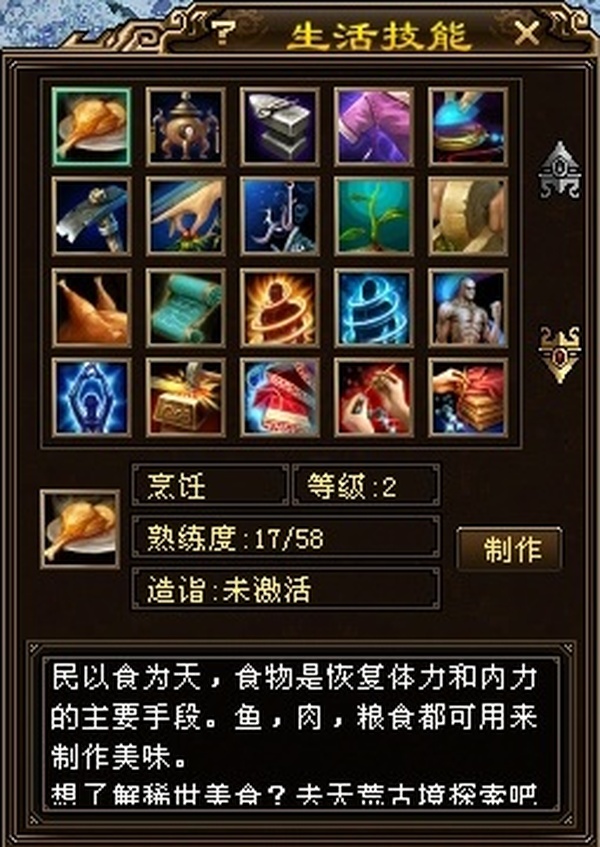Select the fishing hook skill icon
This screenshot has height=847, width=600.
click(280, 216)
